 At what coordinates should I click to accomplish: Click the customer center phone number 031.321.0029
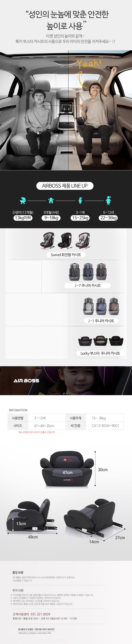coord(40,614)
